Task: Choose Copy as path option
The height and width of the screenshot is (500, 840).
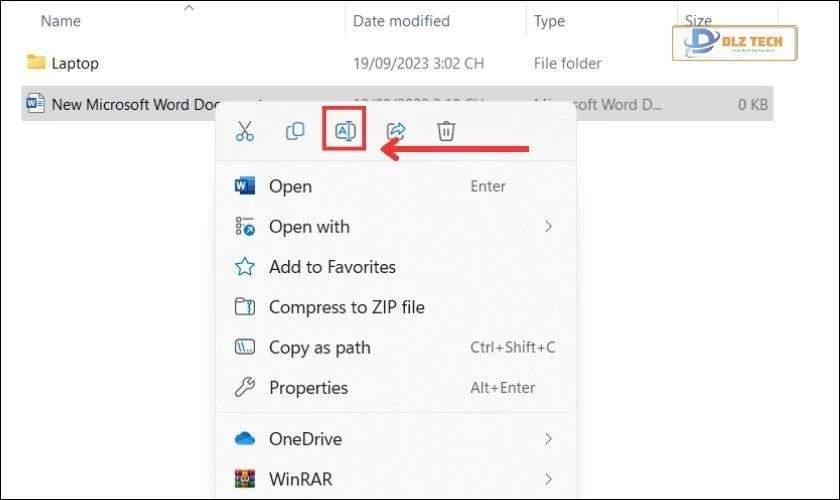Action: 319,348
